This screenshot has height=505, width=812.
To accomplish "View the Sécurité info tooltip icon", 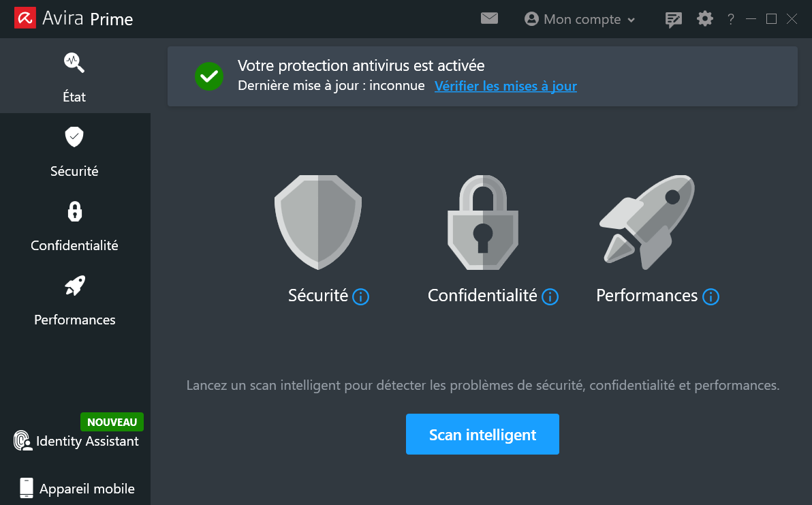I will point(362,297).
